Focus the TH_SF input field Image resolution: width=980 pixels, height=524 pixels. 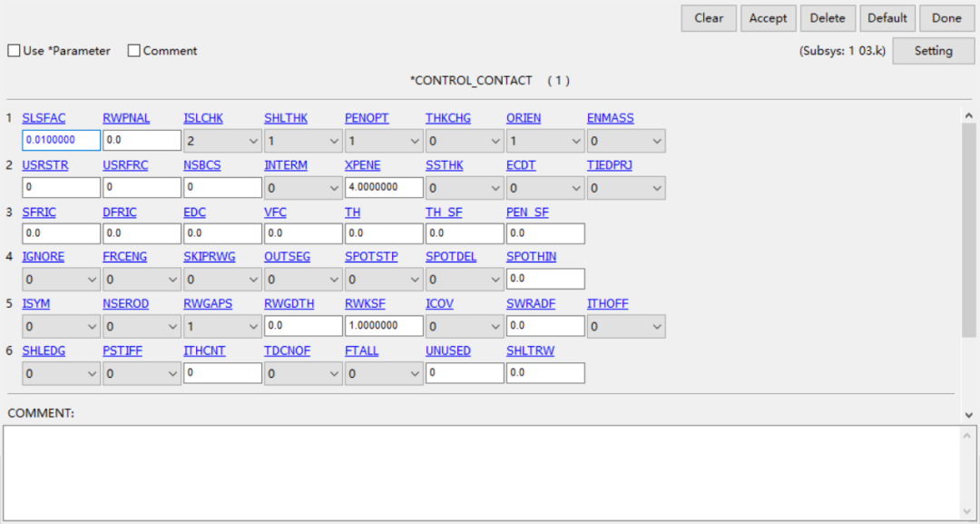point(465,233)
